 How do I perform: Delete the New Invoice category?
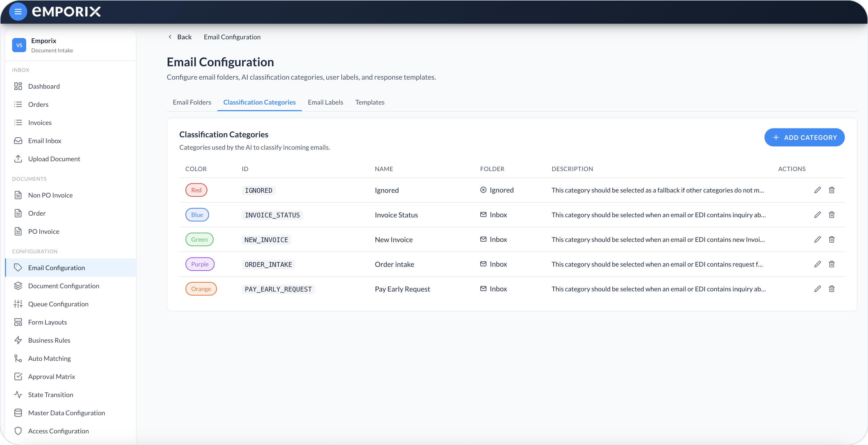832,239
